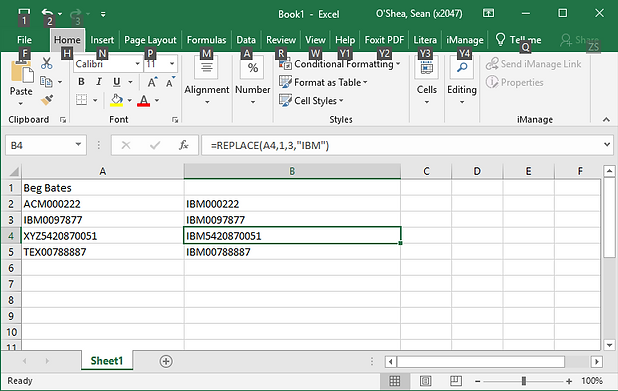Viewport: 618px width, 391px height.
Task: Open the font size dropdown
Action: click(172, 63)
